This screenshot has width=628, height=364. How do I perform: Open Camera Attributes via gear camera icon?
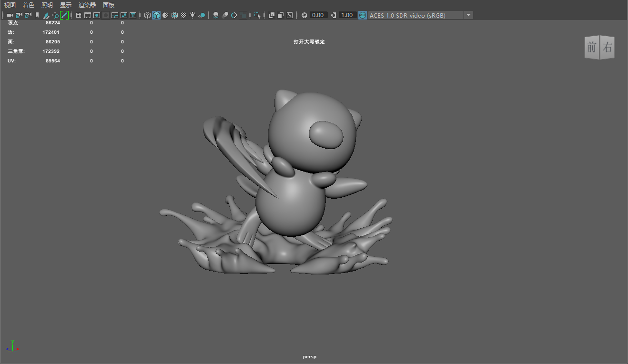click(x=28, y=15)
